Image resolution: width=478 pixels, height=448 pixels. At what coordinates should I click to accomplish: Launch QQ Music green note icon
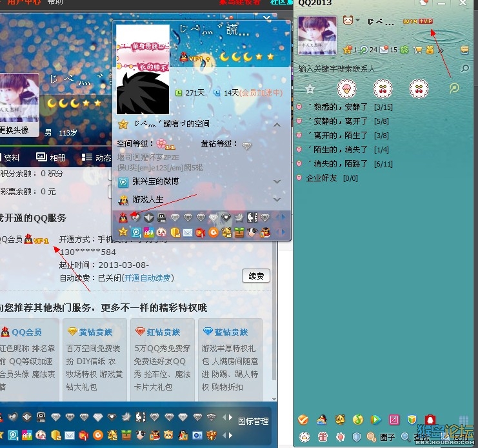click(x=358, y=420)
